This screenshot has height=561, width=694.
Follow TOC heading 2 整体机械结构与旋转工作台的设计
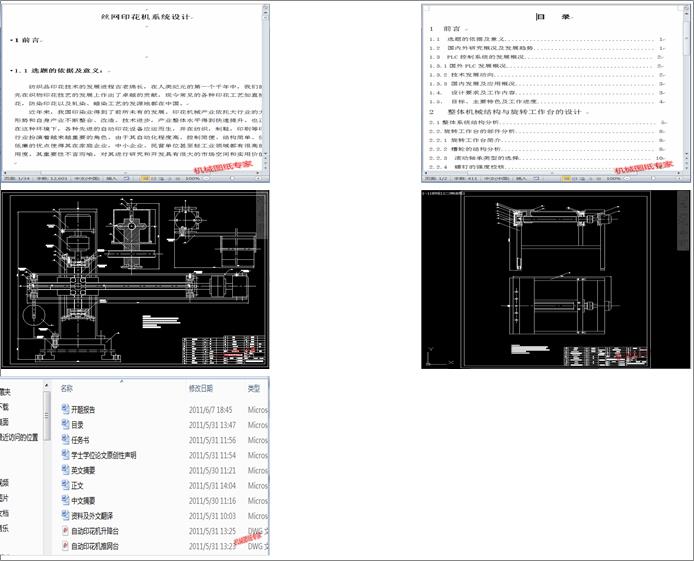click(x=509, y=112)
